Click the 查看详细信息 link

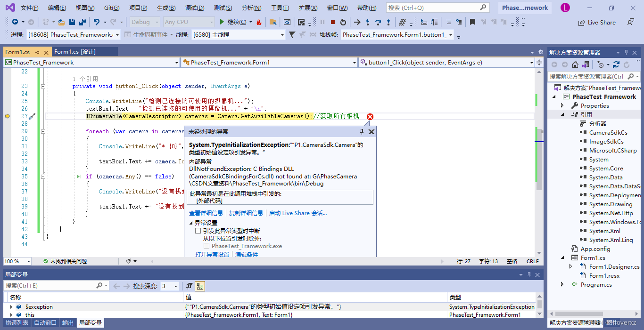pyautogui.click(x=206, y=213)
